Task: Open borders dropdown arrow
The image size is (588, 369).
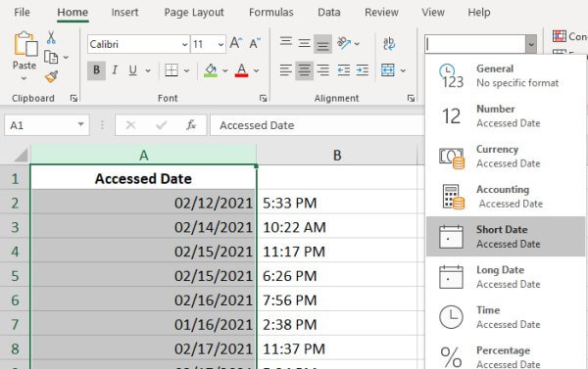Action: pyautogui.click(x=186, y=70)
